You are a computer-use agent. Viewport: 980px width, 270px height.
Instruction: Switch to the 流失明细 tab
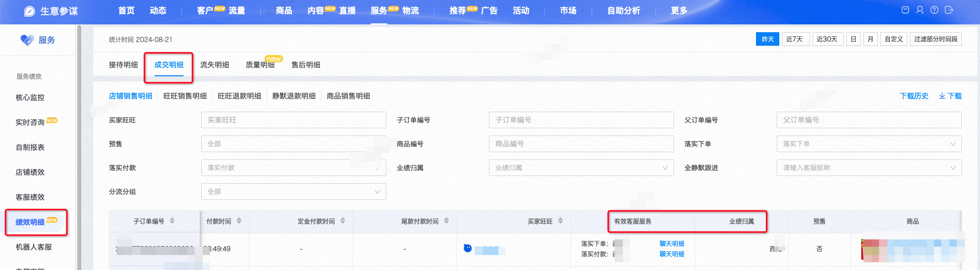[x=215, y=65]
